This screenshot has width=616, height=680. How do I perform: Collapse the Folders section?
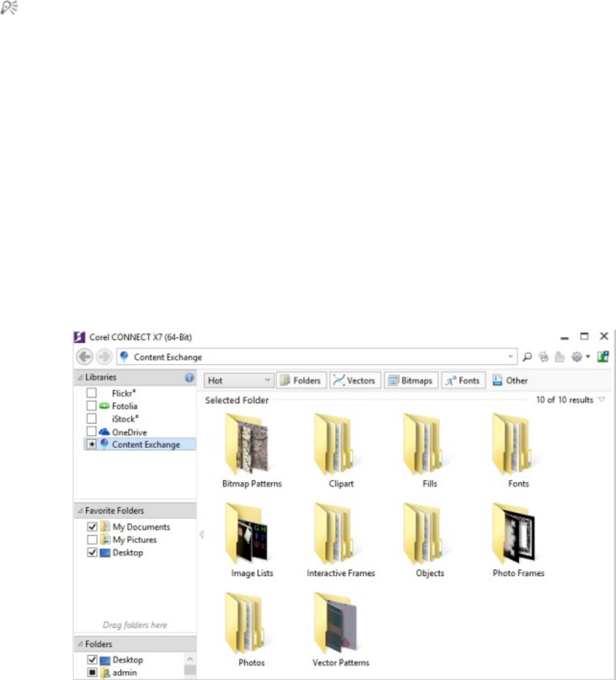80,644
